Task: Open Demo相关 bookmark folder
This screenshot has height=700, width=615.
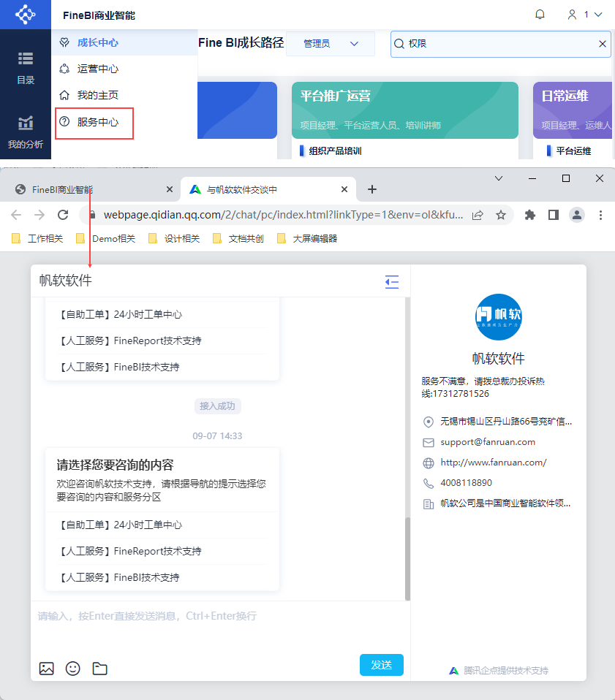Action: (106, 238)
